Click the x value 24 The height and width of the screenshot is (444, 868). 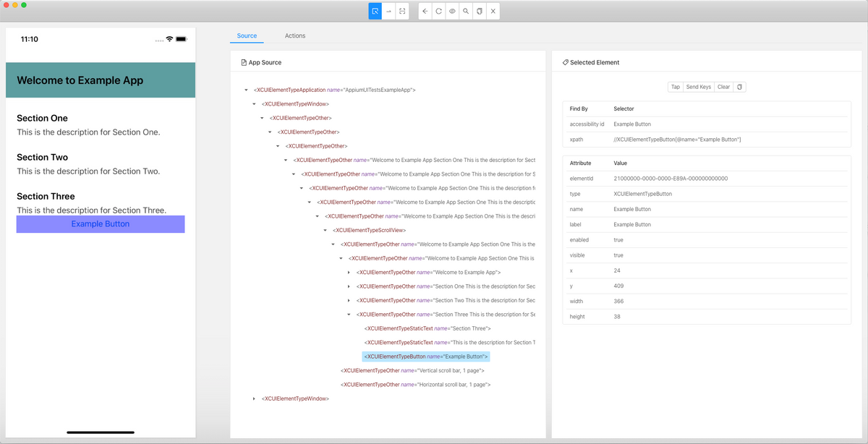tap(617, 270)
